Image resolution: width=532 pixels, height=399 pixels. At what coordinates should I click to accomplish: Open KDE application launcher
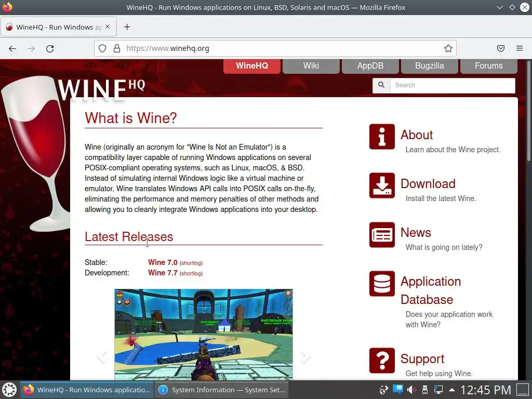(9, 390)
